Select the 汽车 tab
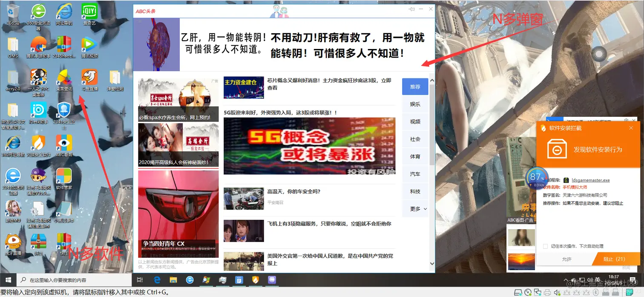Image resolution: width=644 pixels, height=297 pixels. pos(415,174)
